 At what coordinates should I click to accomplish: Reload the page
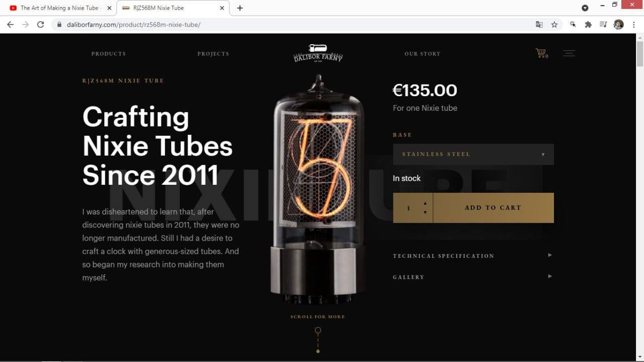click(x=41, y=24)
